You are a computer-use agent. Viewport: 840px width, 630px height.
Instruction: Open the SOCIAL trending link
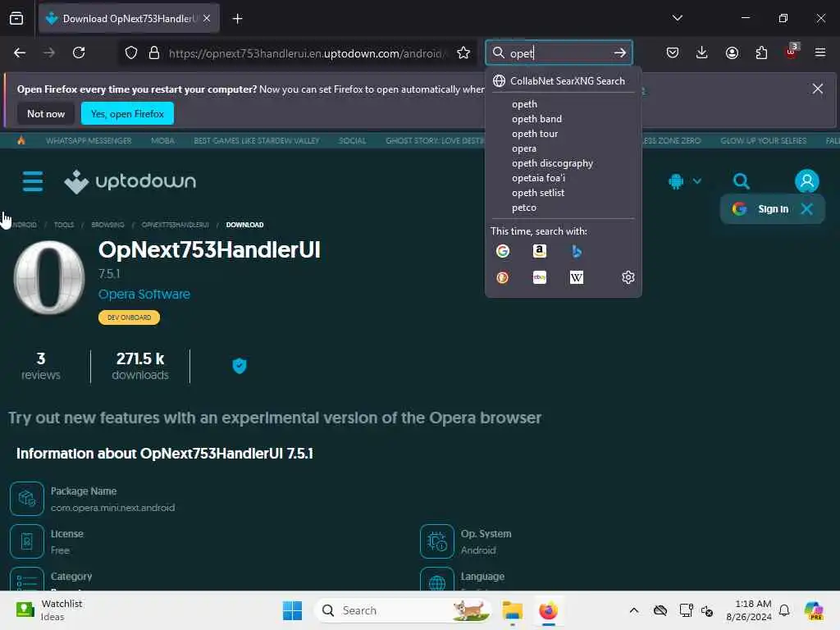coord(353,140)
